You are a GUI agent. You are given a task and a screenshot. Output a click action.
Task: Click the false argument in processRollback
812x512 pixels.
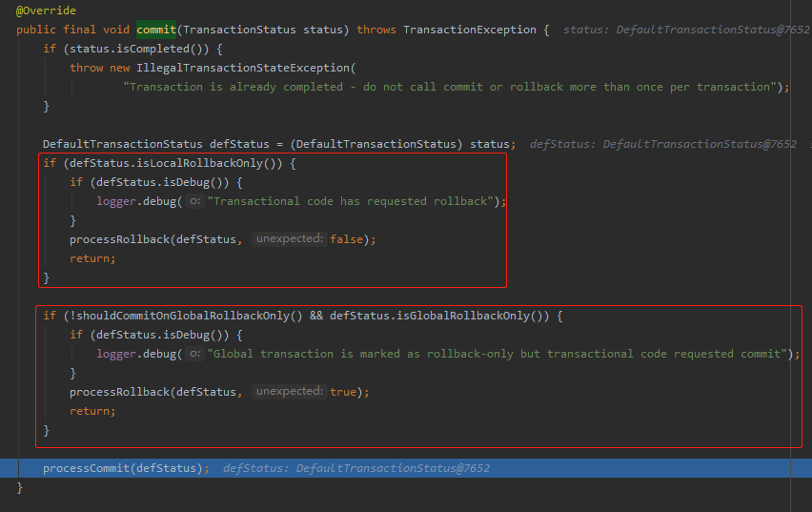(347, 239)
